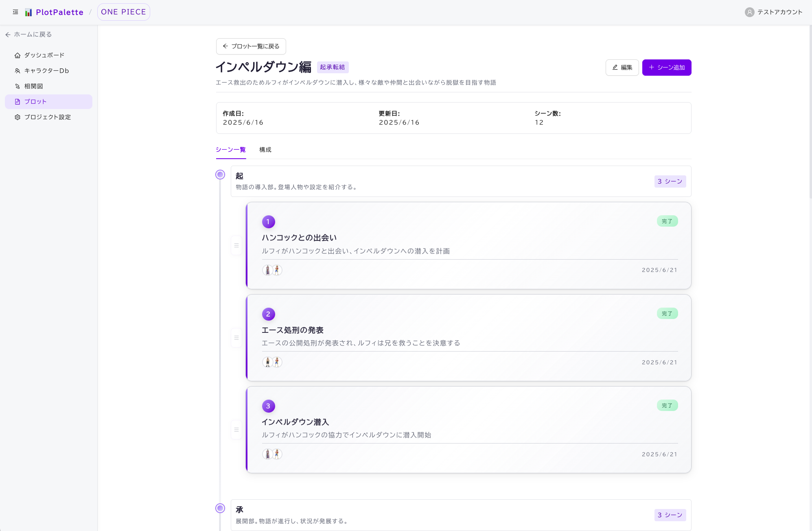812x531 pixels.
Task: Click second character avatar in エース処刑の発表
Action: [277, 362]
